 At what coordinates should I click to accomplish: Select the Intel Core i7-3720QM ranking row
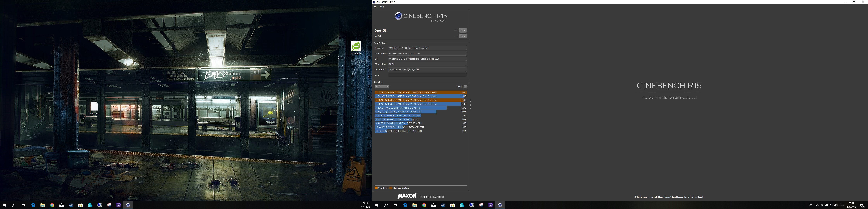point(420,123)
